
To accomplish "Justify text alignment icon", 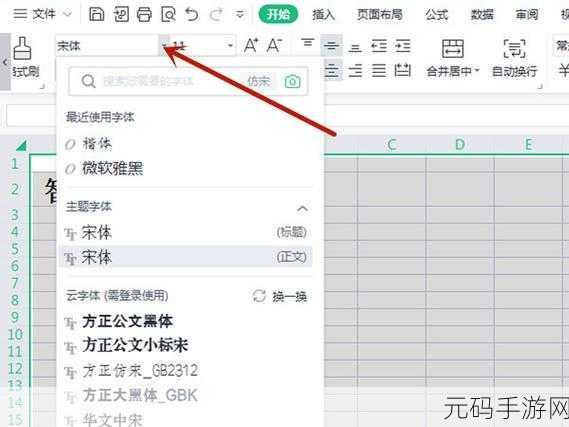I will [379, 70].
